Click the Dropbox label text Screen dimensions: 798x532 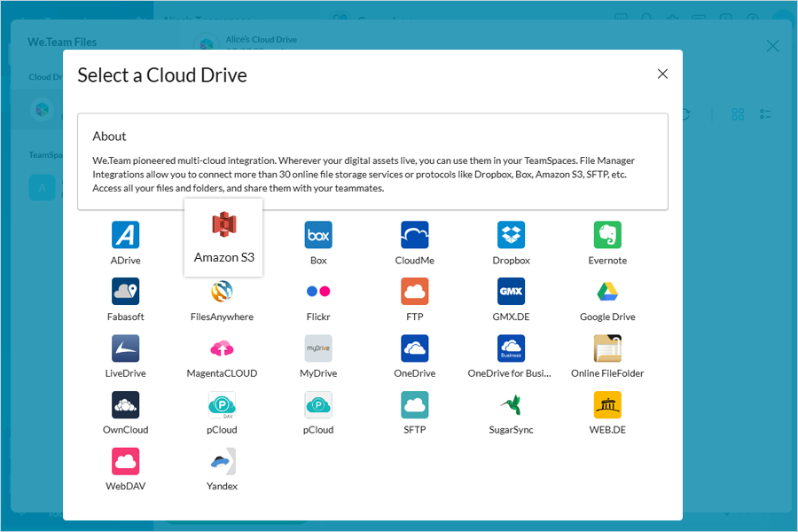point(511,260)
